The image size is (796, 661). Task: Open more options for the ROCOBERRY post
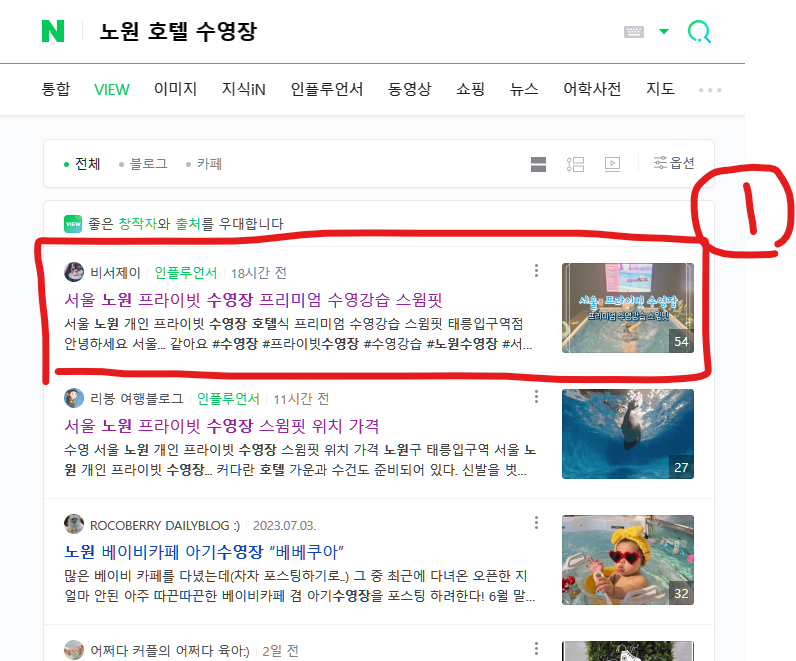click(536, 522)
